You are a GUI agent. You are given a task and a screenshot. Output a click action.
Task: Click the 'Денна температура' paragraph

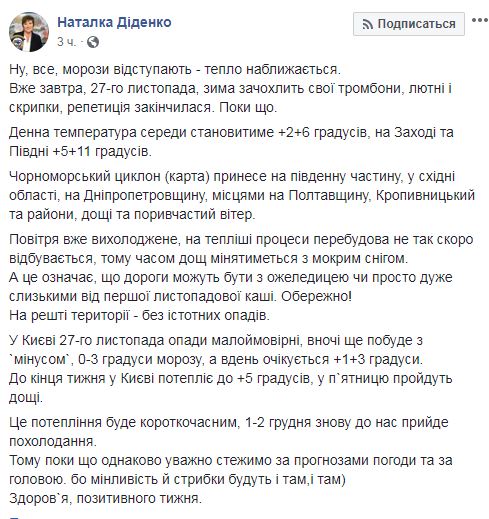(x=231, y=142)
